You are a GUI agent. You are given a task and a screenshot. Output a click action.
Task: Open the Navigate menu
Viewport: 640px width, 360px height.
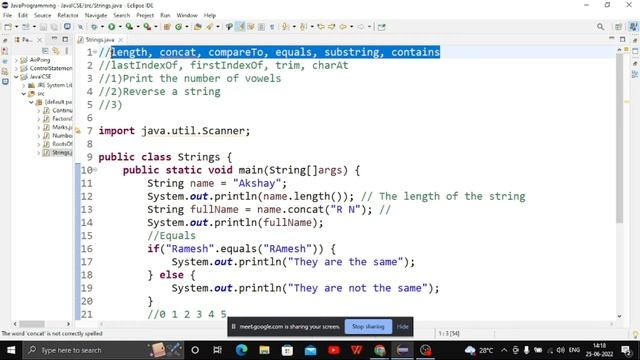[96, 16]
